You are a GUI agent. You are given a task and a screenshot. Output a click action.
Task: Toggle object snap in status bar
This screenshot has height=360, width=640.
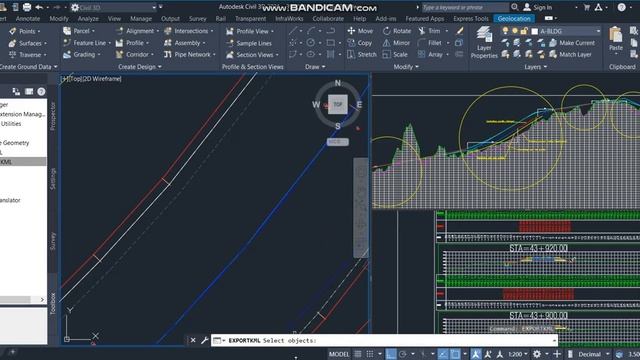(x=455, y=354)
